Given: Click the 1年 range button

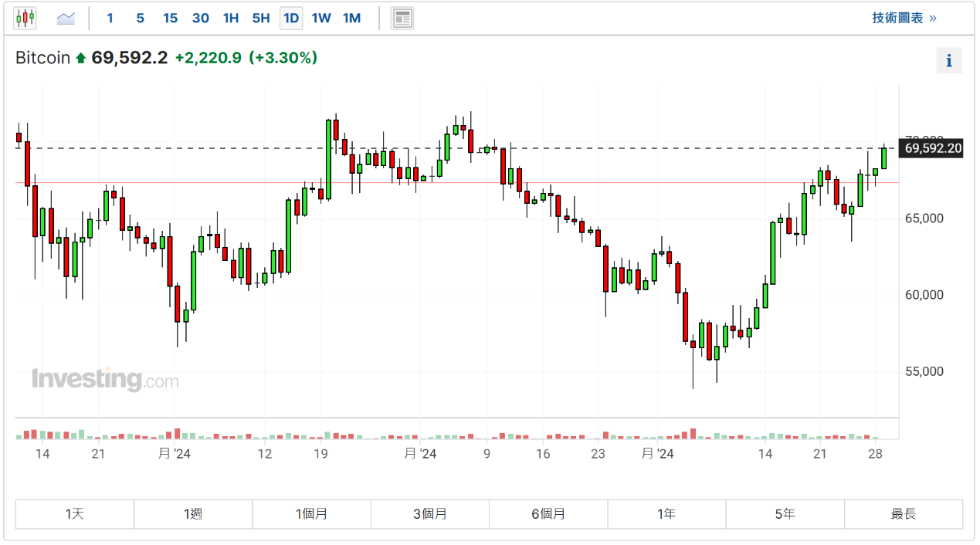Looking at the screenshot, I should pyautogui.click(x=666, y=513).
